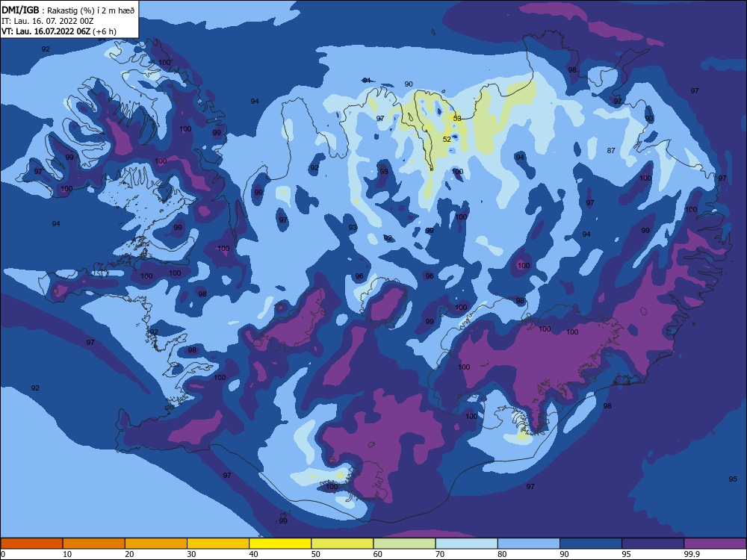
Task: Select the 80–90 sky blue legend swatch
Action: pyautogui.click(x=529, y=544)
